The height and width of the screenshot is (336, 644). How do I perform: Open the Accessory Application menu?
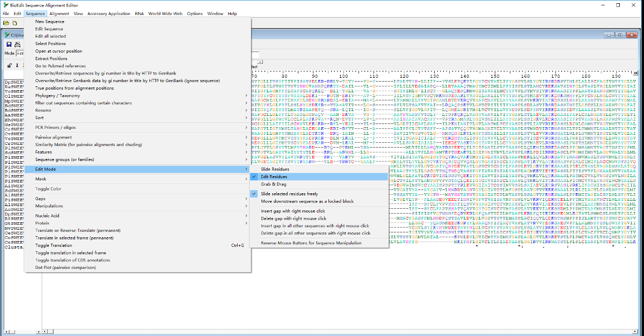(108, 13)
